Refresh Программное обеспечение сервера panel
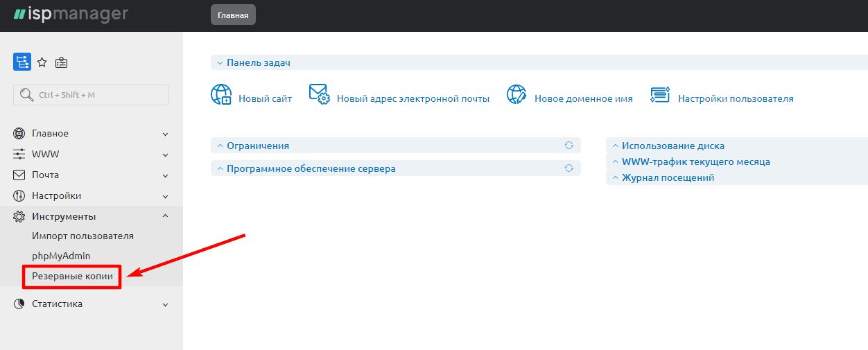 click(x=568, y=168)
